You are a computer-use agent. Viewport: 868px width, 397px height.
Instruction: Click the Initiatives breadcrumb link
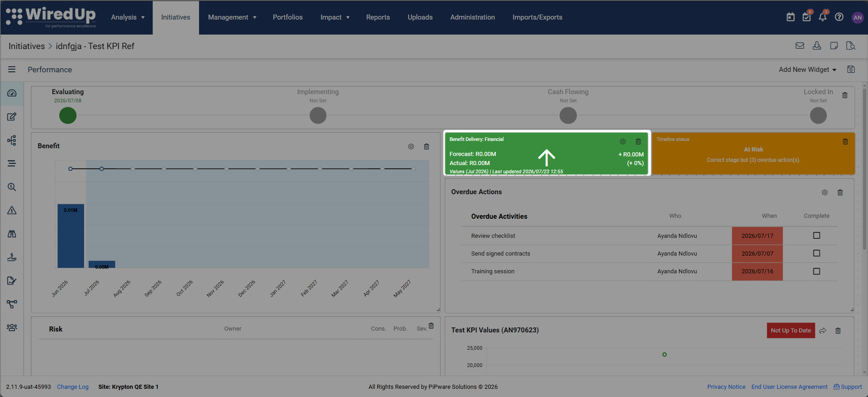pyautogui.click(x=27, y=46)
